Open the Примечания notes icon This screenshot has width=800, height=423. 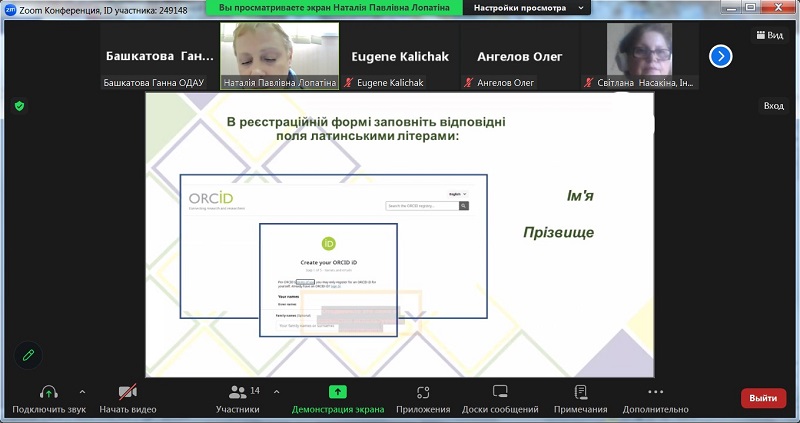pyautogui.click(x=580, y=392)
